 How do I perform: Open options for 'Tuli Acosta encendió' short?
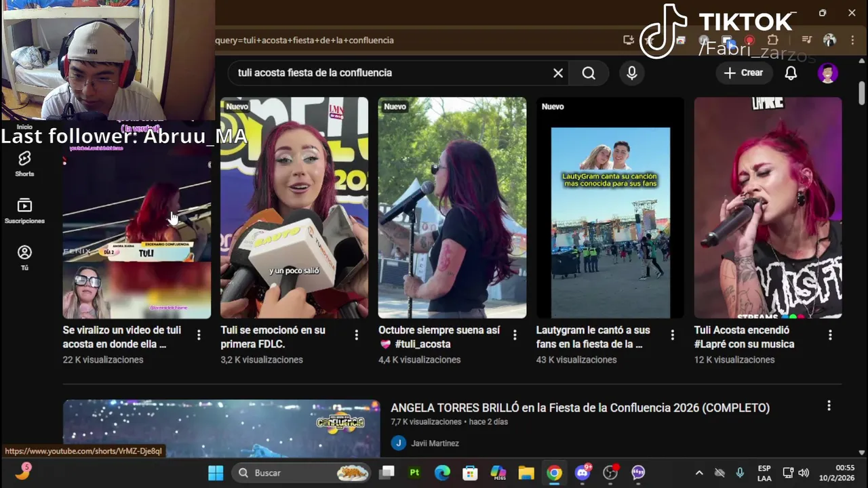tap(830, 335)
